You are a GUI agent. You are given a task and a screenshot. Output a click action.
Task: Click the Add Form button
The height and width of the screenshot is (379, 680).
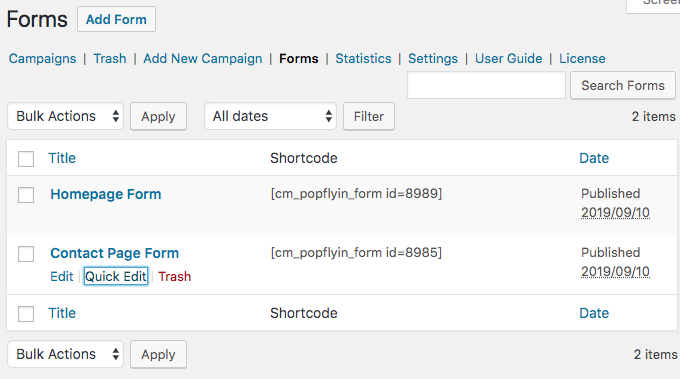(116, 19)
